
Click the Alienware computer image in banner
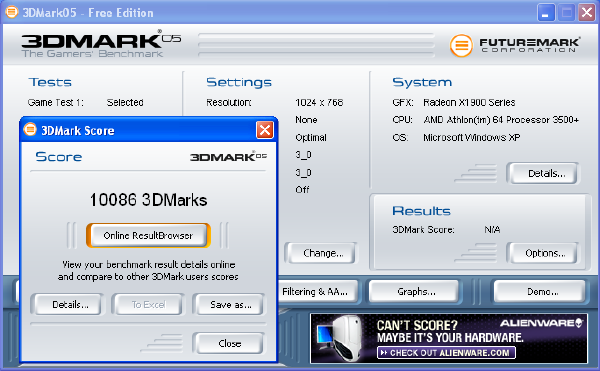[340, 338]
